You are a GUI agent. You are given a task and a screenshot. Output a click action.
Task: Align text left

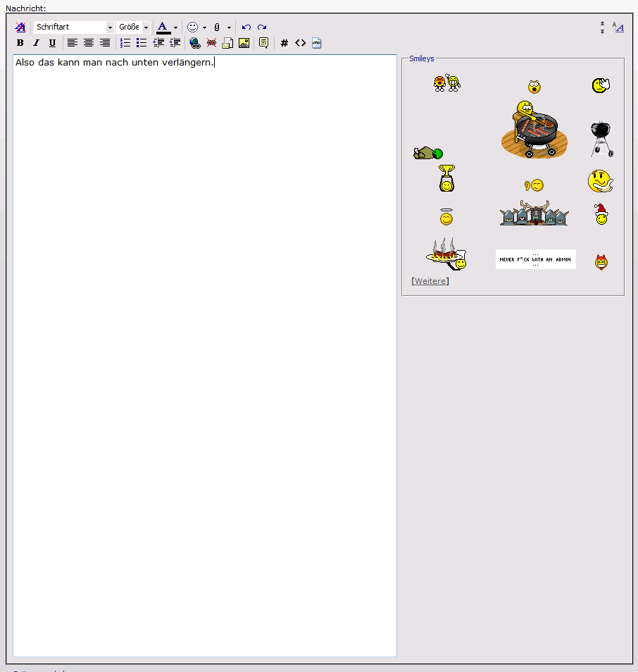pos(73,43)
